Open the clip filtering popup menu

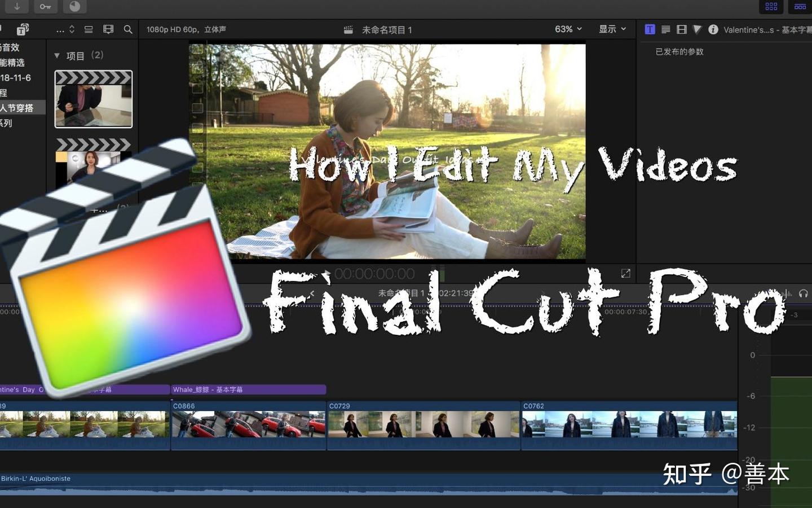(65, 29)
